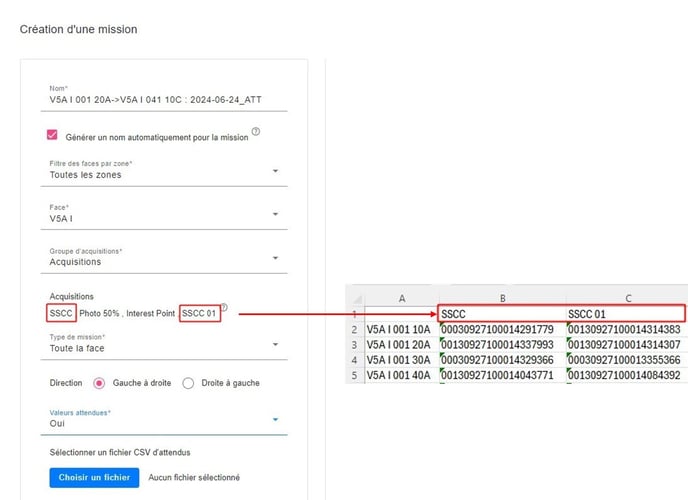The image size is (688, 500).
Task: Select the Droite à gauche direction
Action: (188, 383)
